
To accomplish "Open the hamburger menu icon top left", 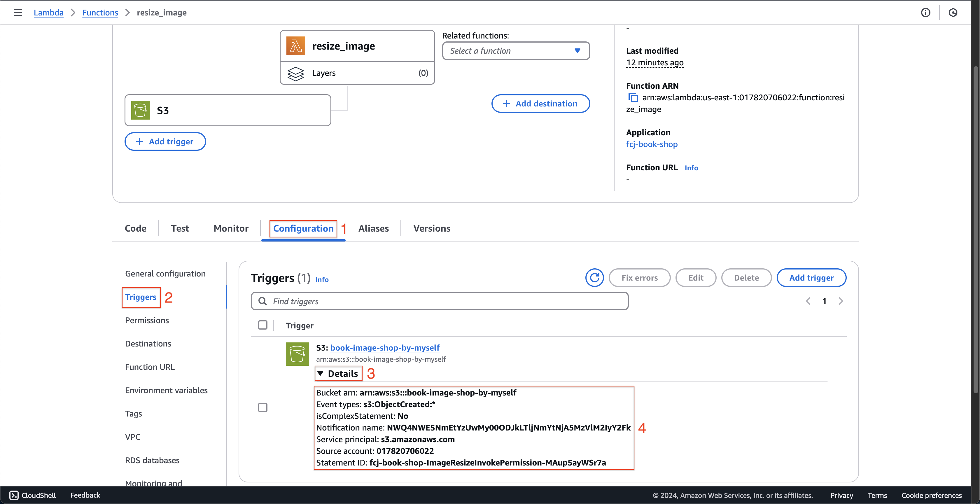I will click(x=18, y=12).
